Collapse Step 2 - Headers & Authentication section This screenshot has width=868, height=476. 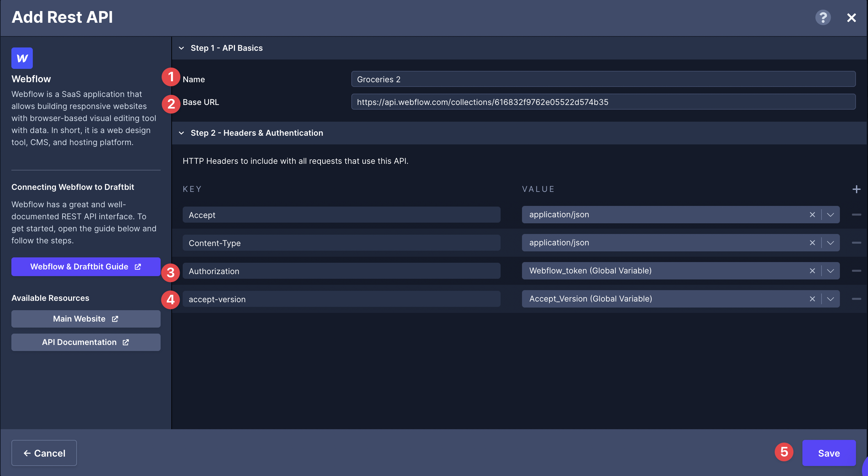click(181, 133)
